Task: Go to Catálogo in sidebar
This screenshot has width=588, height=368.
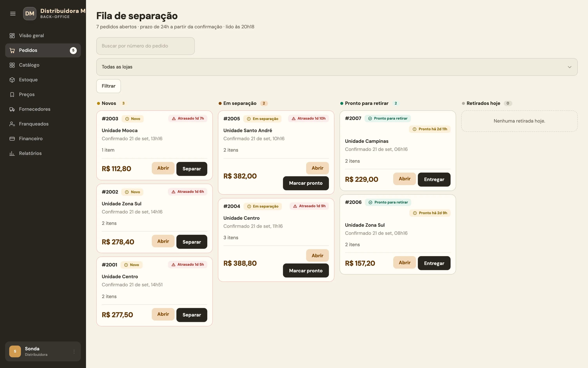Action: point(43,65)
